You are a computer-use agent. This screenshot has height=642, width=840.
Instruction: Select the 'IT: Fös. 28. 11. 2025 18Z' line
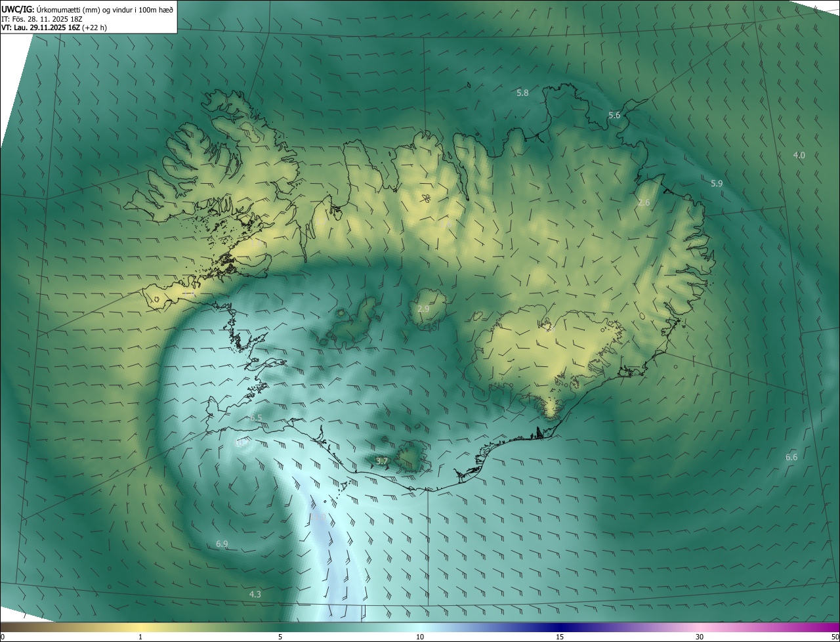pyautogui.click(x=42, y=18)
